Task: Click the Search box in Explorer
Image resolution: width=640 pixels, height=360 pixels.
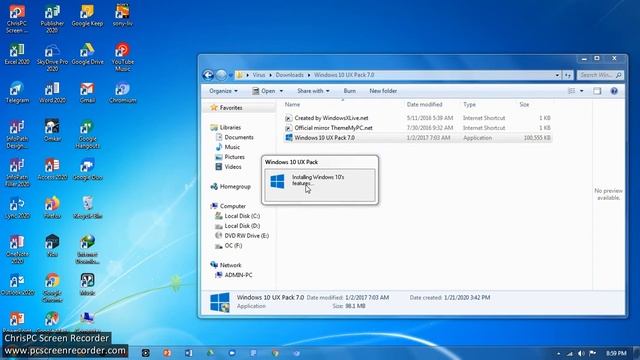Action: 599,75
